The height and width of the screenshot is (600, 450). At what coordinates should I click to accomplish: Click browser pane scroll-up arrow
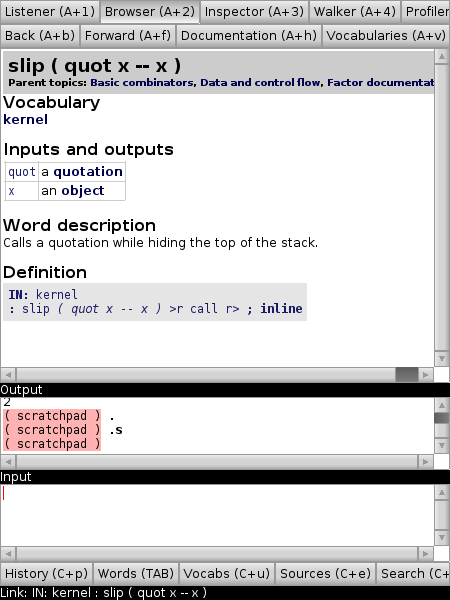click(442, 57)
